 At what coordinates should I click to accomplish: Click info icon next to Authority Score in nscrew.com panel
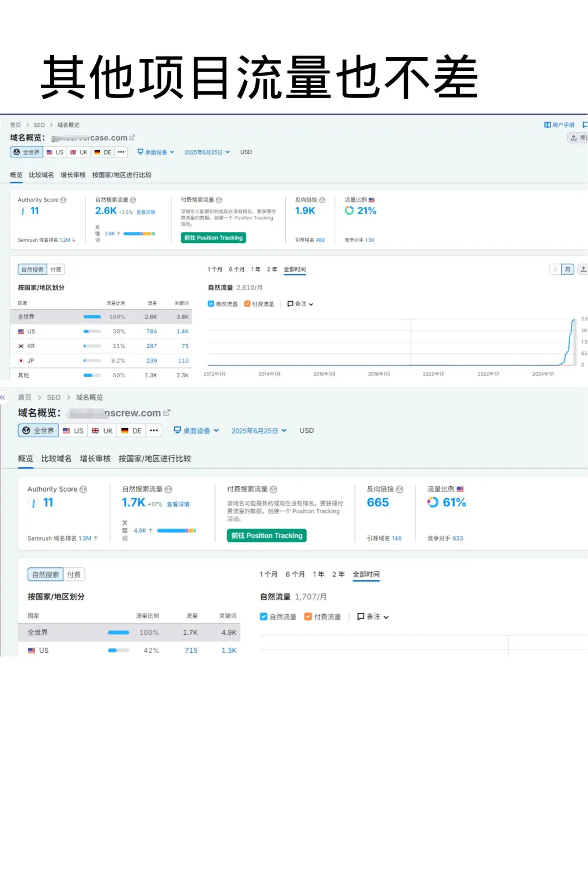pyautogui.click(x=83, y=489)
